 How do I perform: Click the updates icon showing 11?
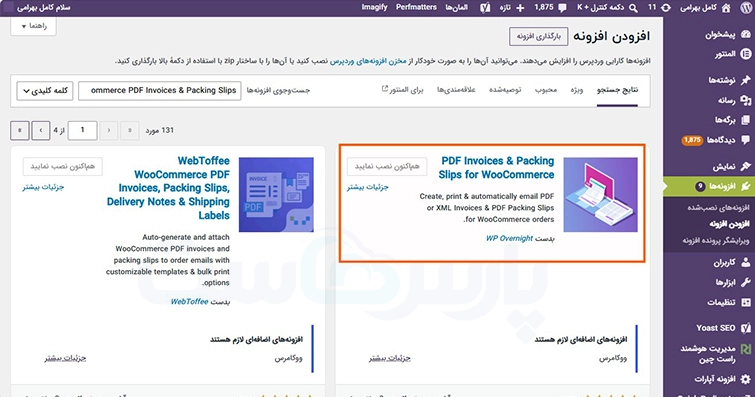click(x=666, y=7)
